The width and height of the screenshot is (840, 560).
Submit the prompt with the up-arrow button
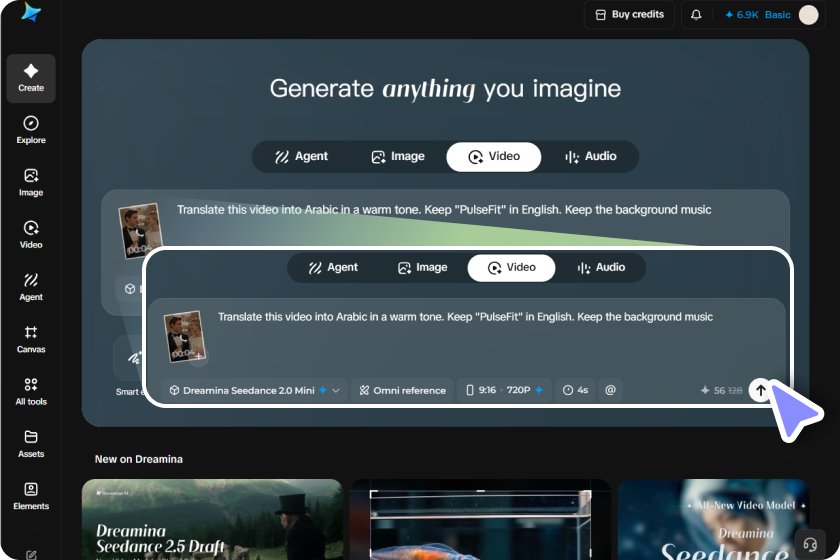pos(761,390)
